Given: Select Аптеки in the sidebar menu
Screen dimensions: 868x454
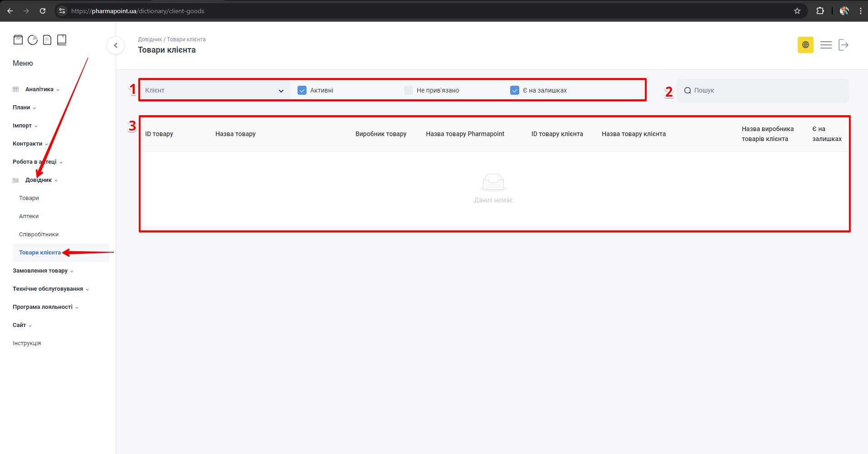Looking at the screenshot, I should [x=29, y=216].
